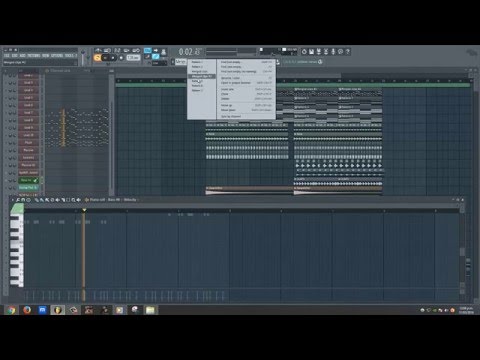The height and width of the screenshot is (360, 480).
Task: Choose Clone from pattern menu
Action: tap(246, 94)
